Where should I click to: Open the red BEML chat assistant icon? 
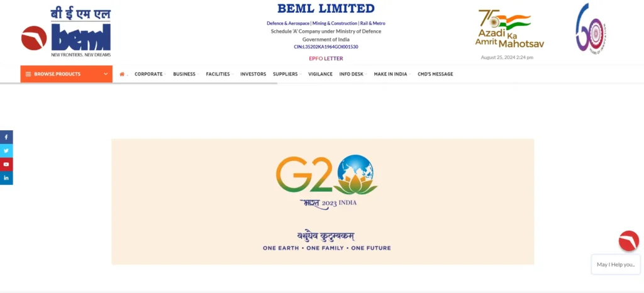click(x=629, y=241)
